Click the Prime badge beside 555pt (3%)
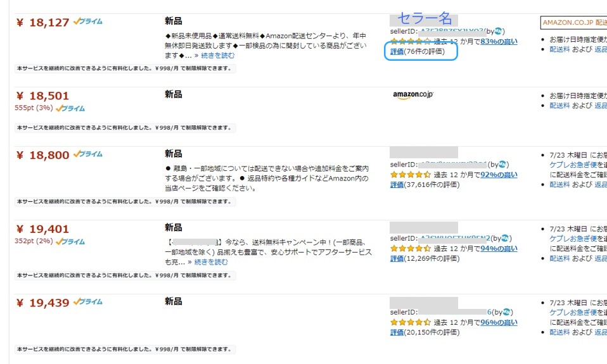 point(70,108)
